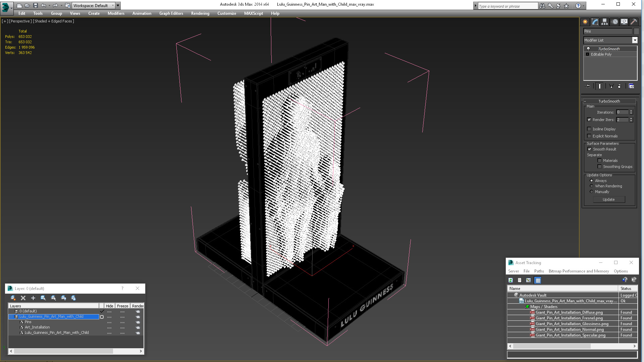Click Configure Modifier Sets icon
This screenshot has height=362, width=644.
(x=631, y=86)
